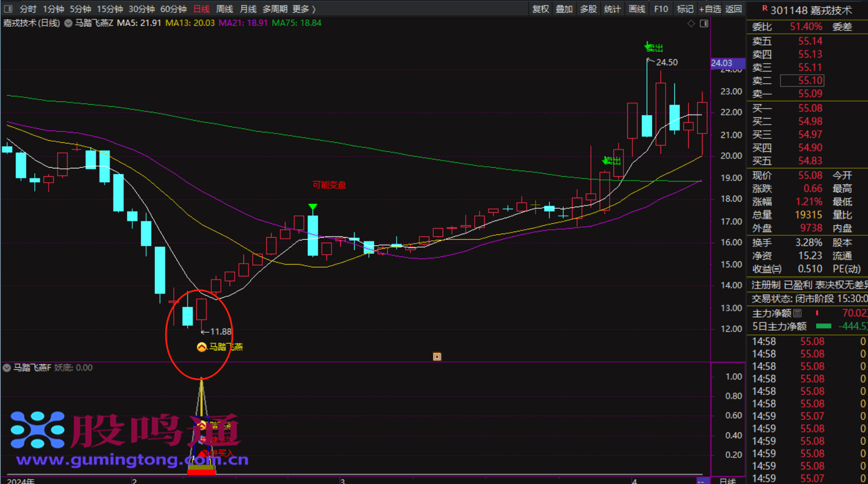Click the square icon at chart bottom
868x484 pixels.
point(437,357)
